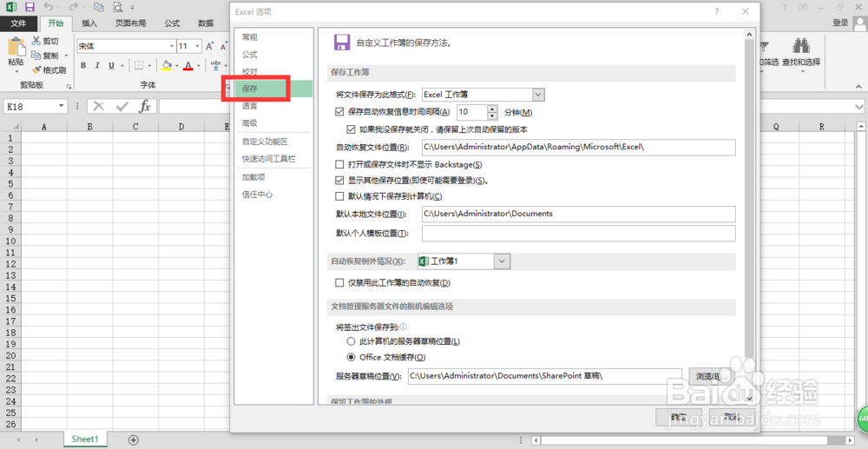Click the Paste clipboard icon
This screenshot has height=449, width=868.
pyautogui.click(x=16, y=47)
